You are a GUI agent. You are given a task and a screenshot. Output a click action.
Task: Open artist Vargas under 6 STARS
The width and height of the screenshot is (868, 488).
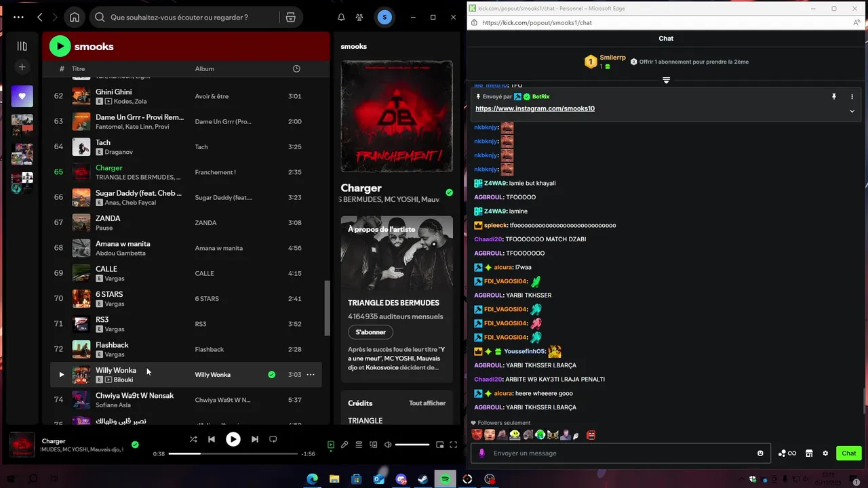115,304
